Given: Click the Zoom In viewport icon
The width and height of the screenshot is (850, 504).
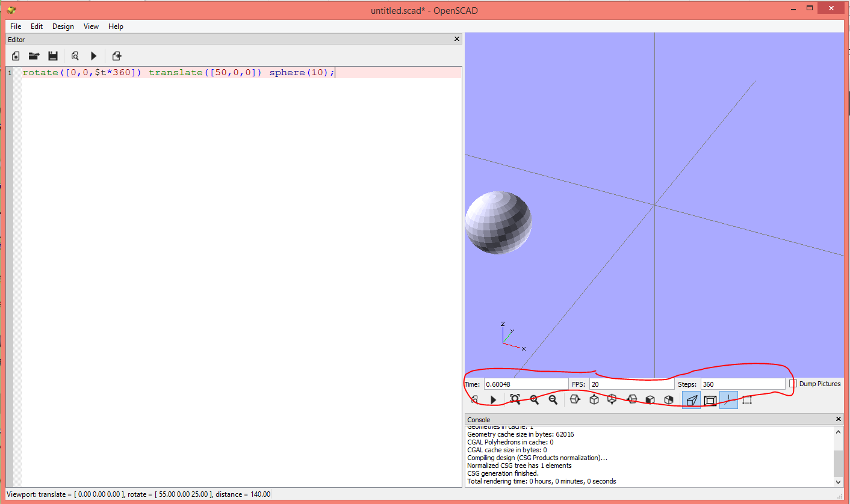Looking at the screenshot, I should (x=534, y=399).
